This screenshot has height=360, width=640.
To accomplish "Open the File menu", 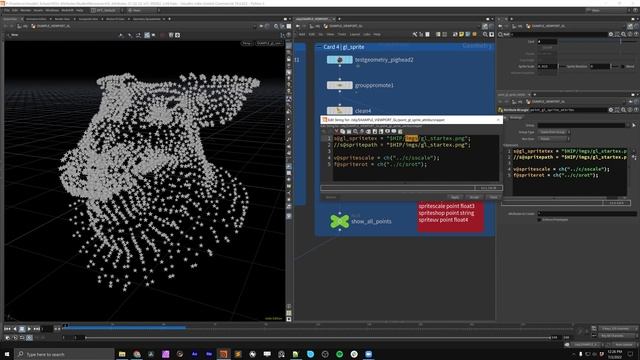I will click(x=7, y=10).
